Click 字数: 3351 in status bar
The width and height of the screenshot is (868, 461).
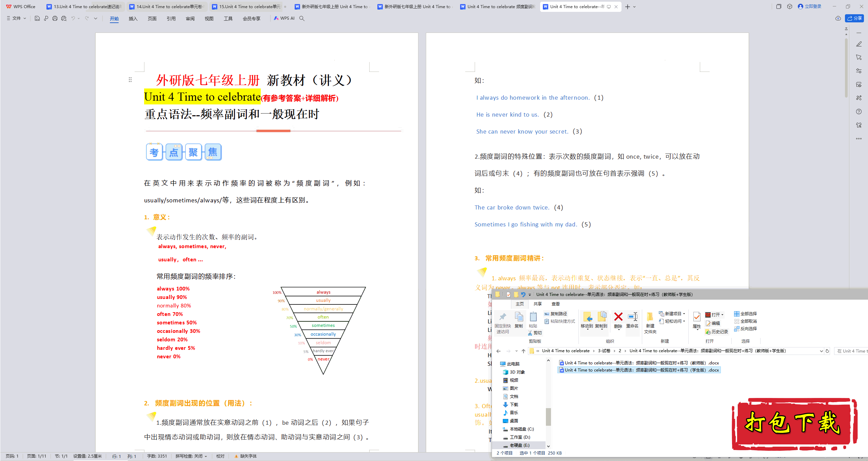tap(157, 456)
